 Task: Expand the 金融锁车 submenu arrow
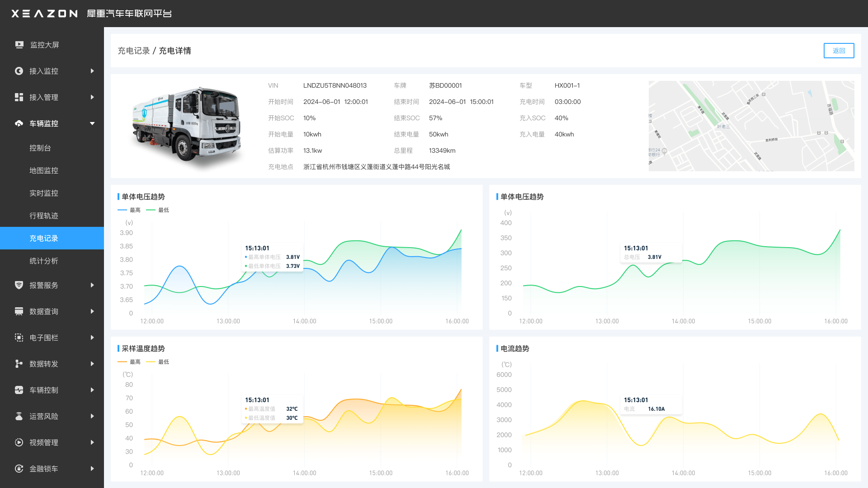[x=92, y=469]
